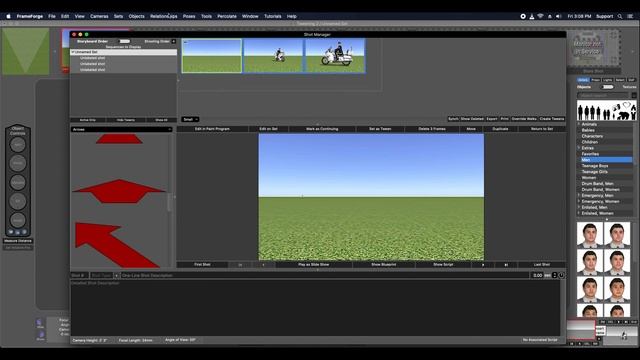Click Return to Set button
640x360 pixels.
pos(542,129)
